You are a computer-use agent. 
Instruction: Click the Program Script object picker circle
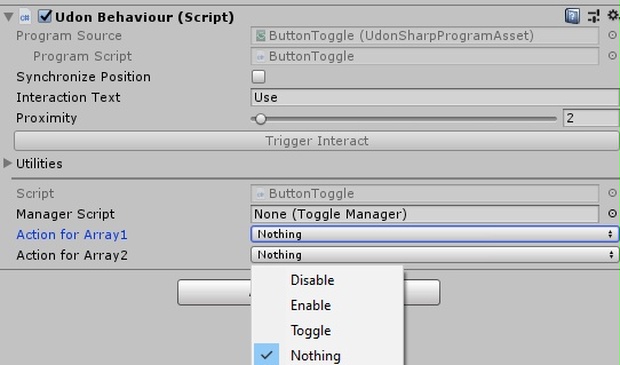coord(612,56)
